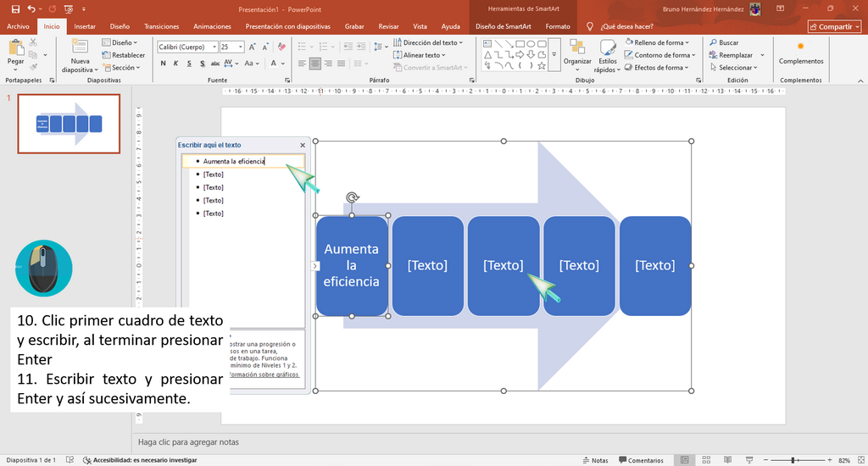Click the Undo arrow icon

click(x=31, y=9)
